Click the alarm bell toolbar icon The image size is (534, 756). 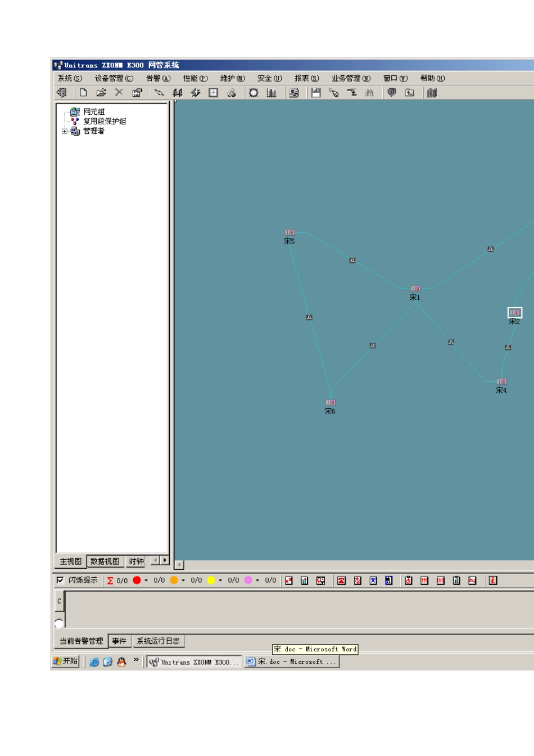click(x=392, y=93)
